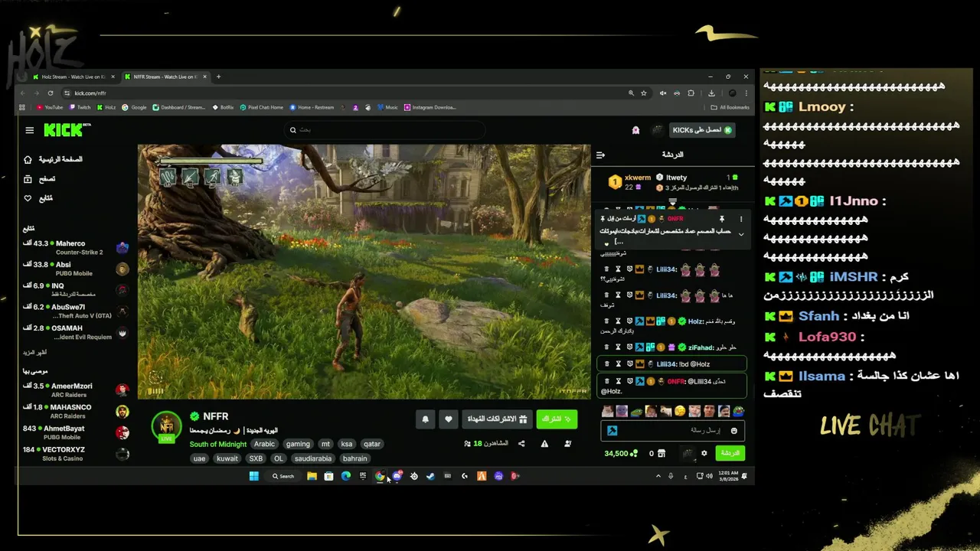Open the emoji picker in chat input
980x551 pixels.
[x=733, y=431]
